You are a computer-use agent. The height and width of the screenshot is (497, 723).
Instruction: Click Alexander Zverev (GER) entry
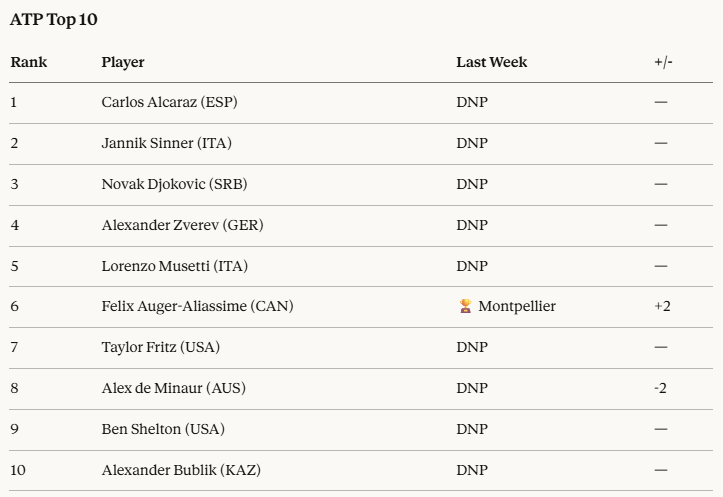click(183, 225)
